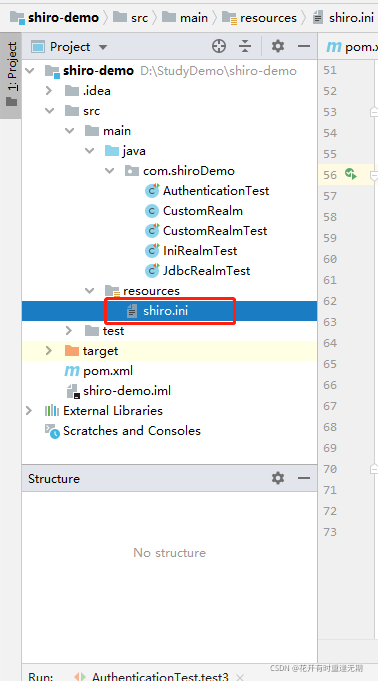Toggle the 1: Project side tab
The height and width of the screenshot is (681, 378).
11,74
